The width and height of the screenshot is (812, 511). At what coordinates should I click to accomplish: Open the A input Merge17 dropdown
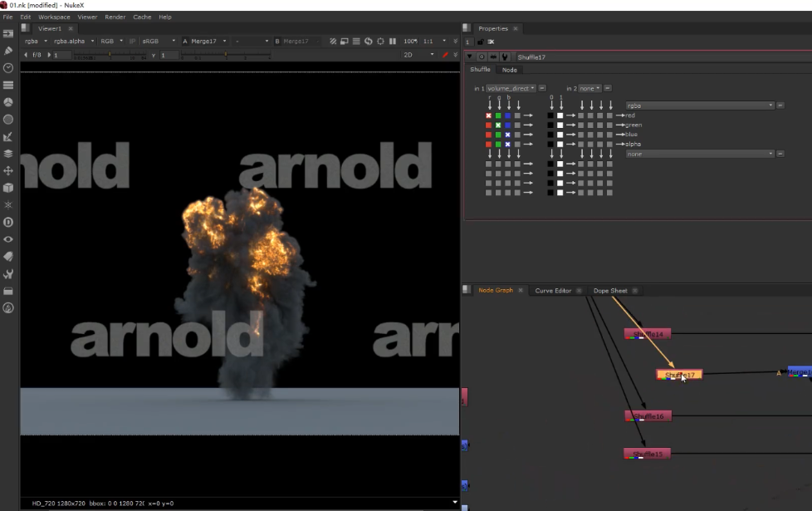click(x=208, y=41)
